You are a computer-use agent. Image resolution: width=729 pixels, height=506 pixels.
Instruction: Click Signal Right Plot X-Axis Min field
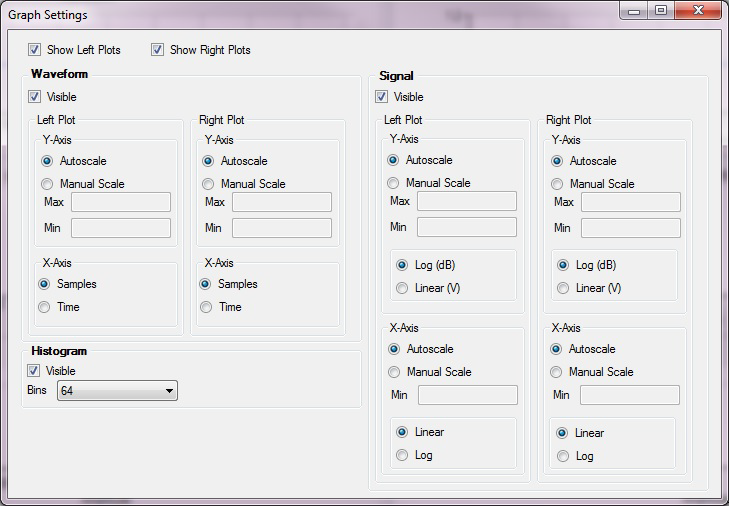pyautogui.click(x=629, y=395)
